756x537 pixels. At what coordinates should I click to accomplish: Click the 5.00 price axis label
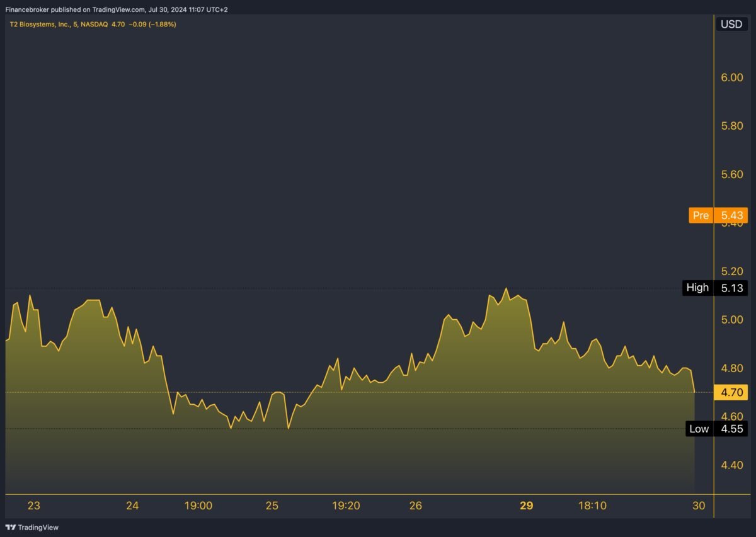coord(732,320)
